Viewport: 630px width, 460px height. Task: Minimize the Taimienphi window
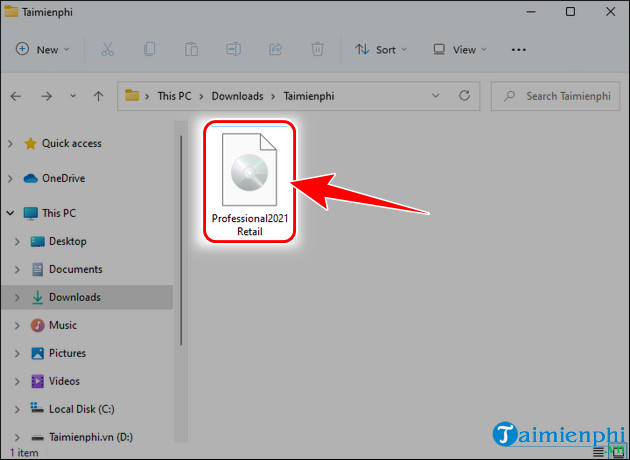click(x=531, y=12)
